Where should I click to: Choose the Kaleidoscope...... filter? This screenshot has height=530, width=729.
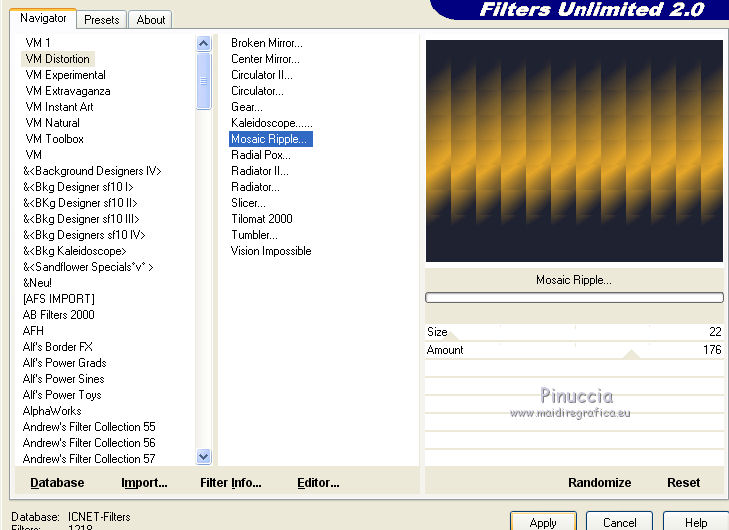coord(272,123)
